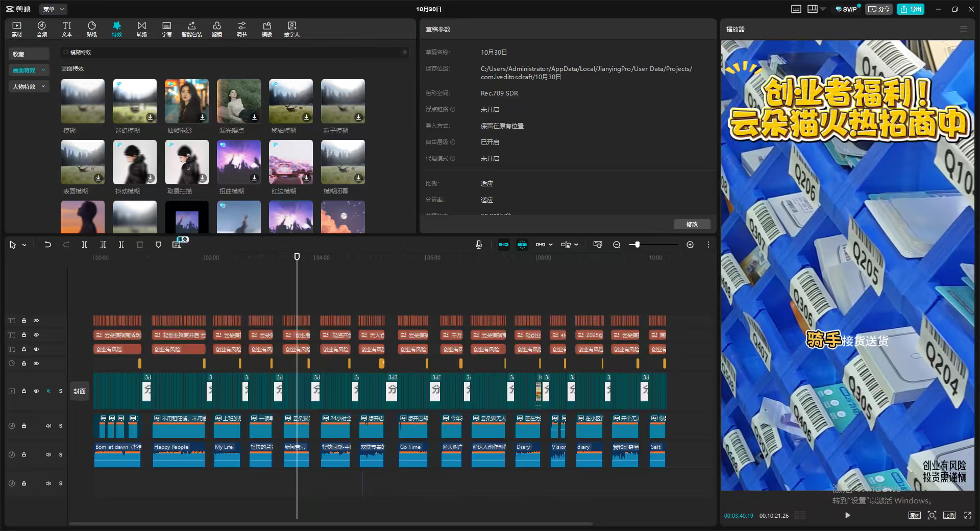Mute the first audio track
The height and width of the screenshot is (531, 980).
48,426
